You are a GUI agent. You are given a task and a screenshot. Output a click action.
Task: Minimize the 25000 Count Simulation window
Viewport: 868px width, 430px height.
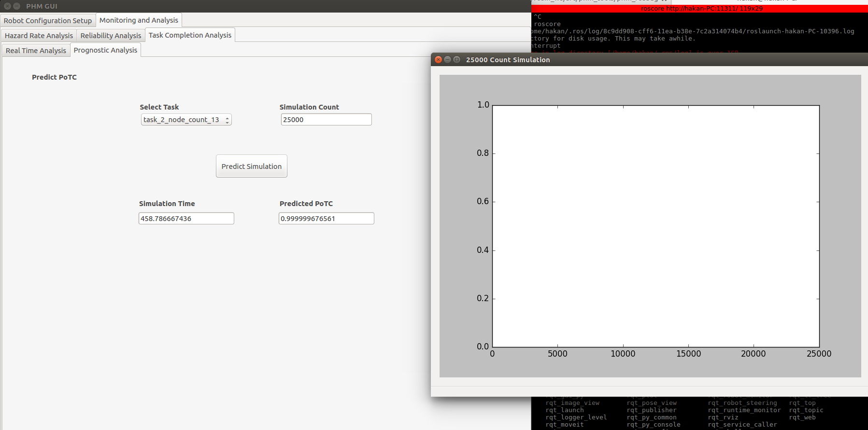(447, 60)
